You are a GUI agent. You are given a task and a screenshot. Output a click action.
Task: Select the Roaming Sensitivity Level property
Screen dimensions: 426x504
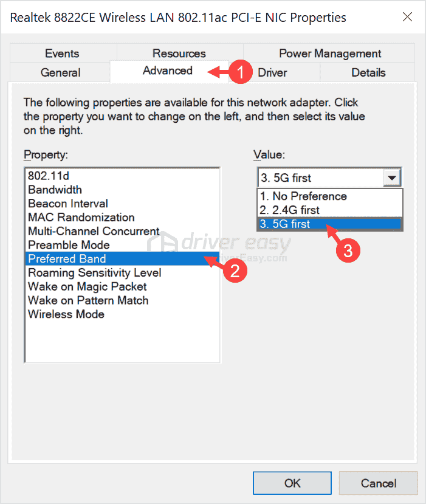coord(94,272)
